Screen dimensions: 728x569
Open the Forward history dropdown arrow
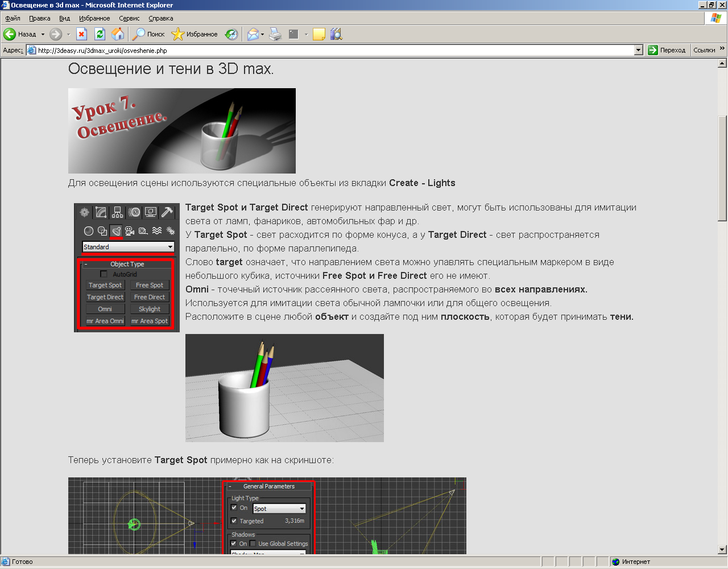pos(68,34)
